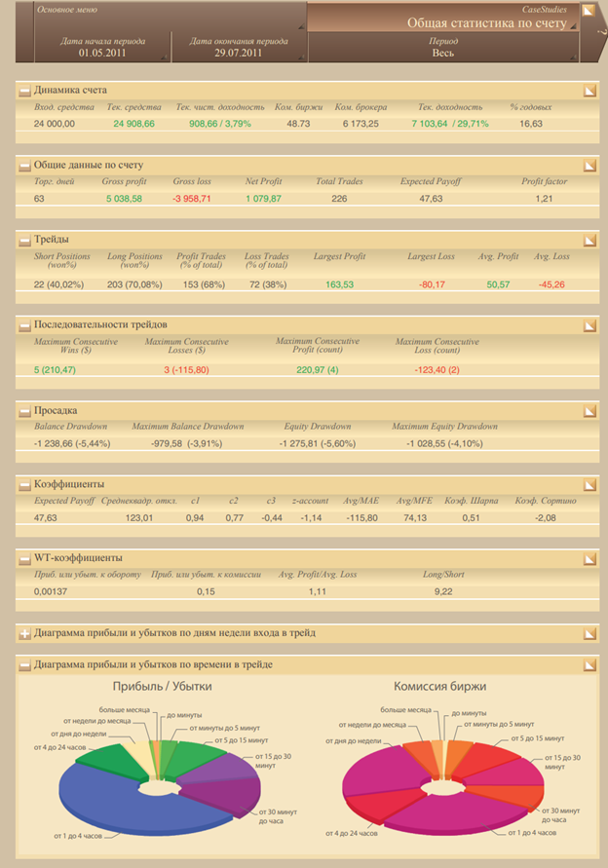The height and width of the screenshot is (868, 608).
Task: Click Maximum Equity Drawdown value -1 028,55 (-4,10%)
Action: pyautogui.click(x=444, y=443)
